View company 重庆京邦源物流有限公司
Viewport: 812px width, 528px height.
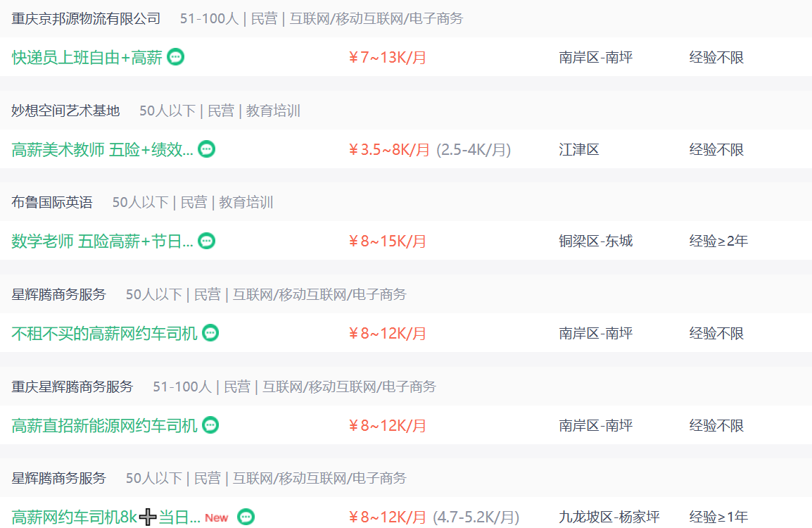[86, 18]
